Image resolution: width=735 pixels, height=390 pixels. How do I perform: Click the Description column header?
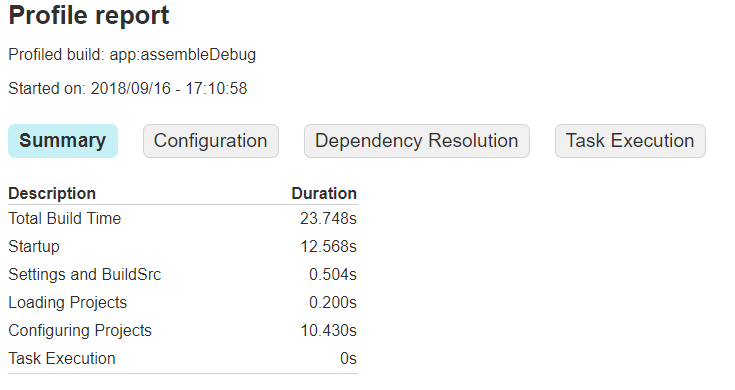click(52, 193)
